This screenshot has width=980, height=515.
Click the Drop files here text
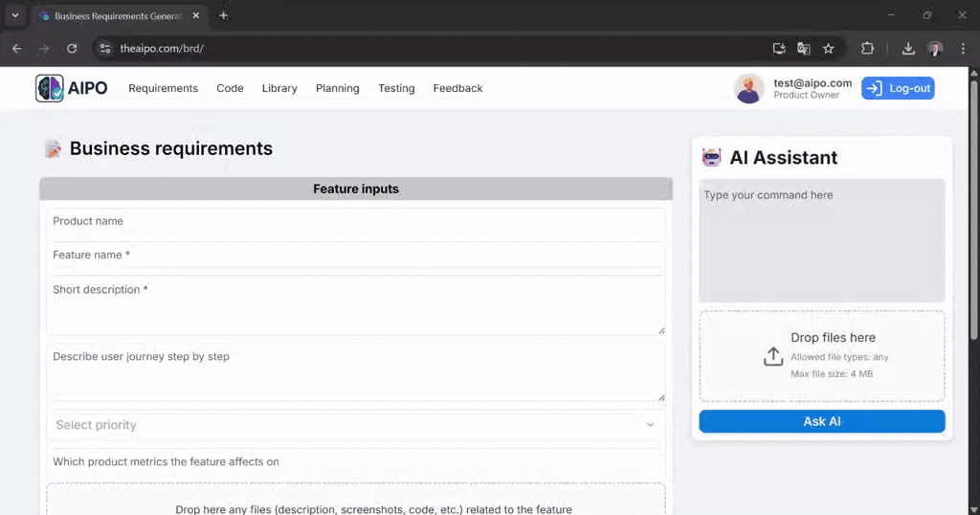pos(834,338)
